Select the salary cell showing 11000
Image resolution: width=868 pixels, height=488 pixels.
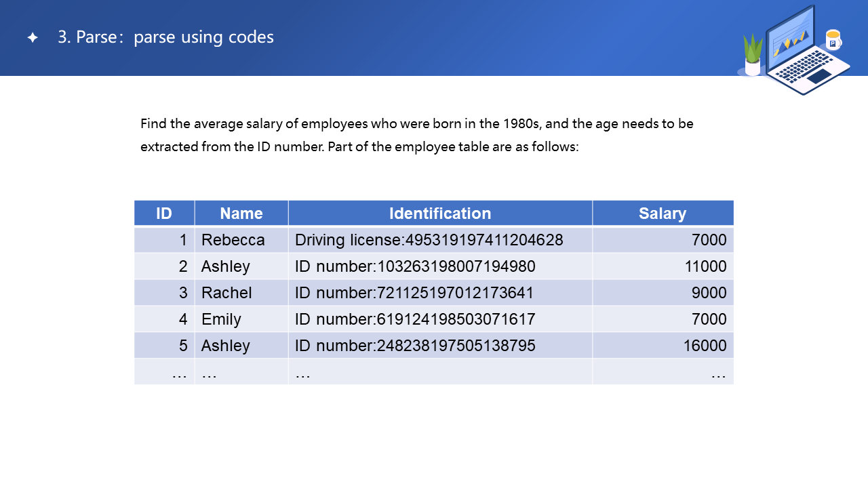pos(705,266)
